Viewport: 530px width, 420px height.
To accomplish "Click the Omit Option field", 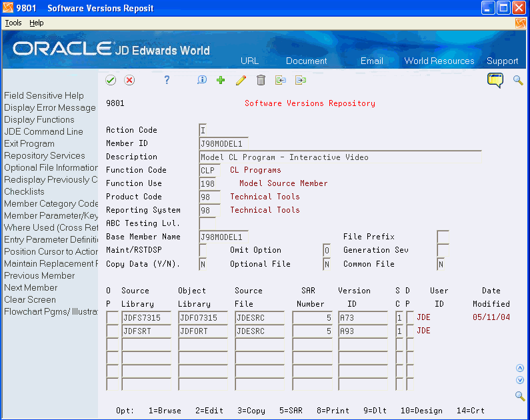I will (327, 251).
